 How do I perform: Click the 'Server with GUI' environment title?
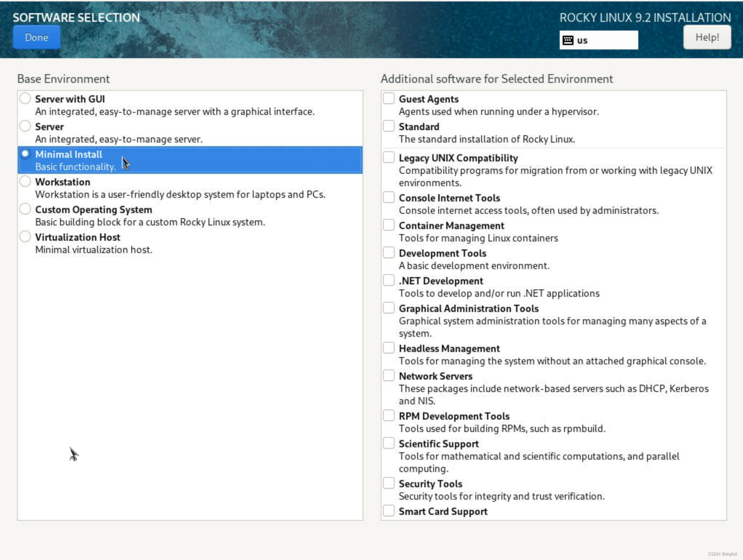click(x=70, y=99)
